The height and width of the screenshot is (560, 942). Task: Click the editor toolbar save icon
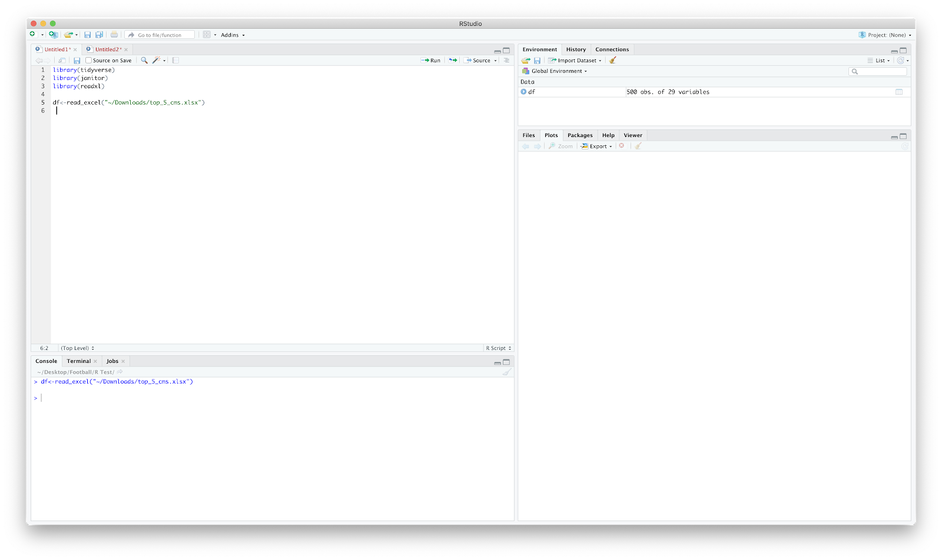tap(77, 61)
